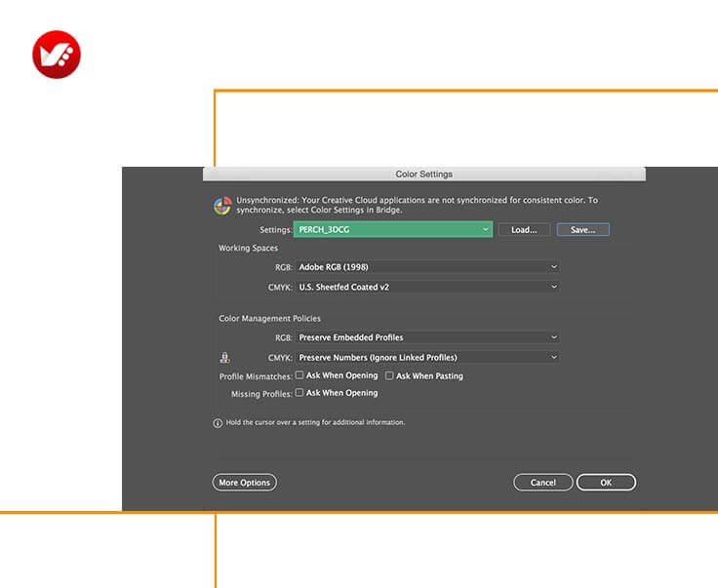Open Working Spaces RGB dropdown Adobe RGB (1998)
Screen dimensions: 718x588
tap(427, 267)
